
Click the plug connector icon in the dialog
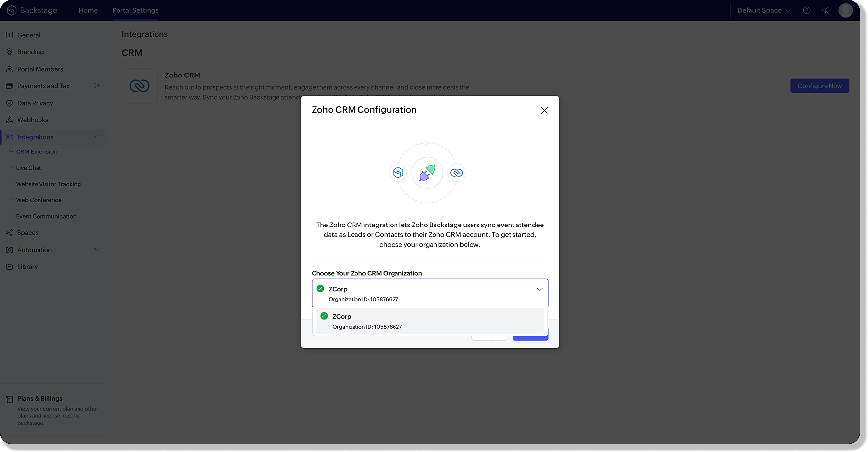(x=427, y=173)
